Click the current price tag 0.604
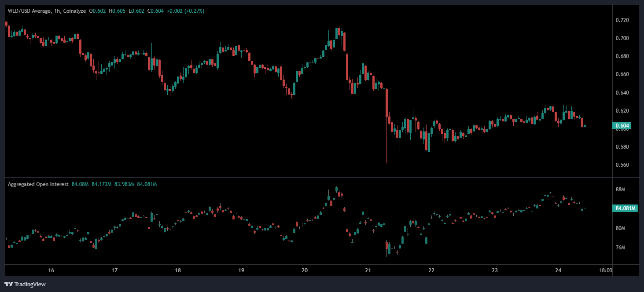 point(622,126)
